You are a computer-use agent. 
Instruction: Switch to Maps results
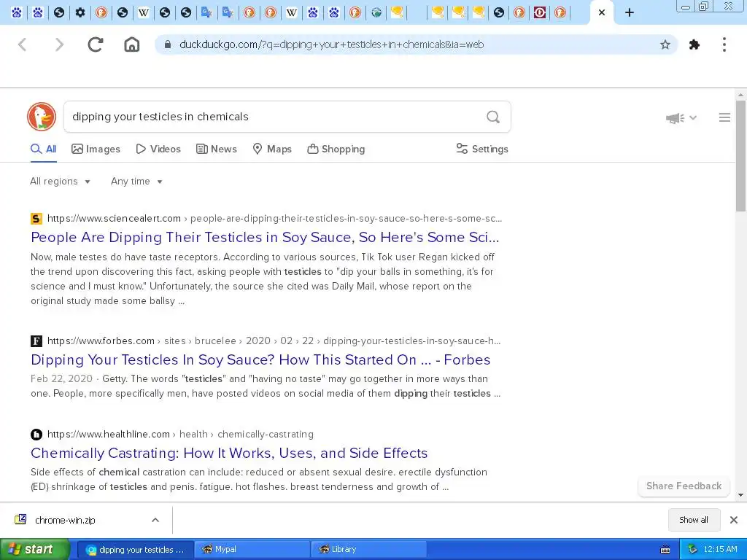(272, 149)
